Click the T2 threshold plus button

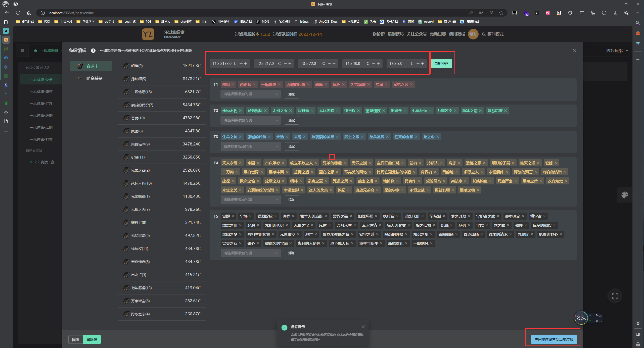point(290,64)
